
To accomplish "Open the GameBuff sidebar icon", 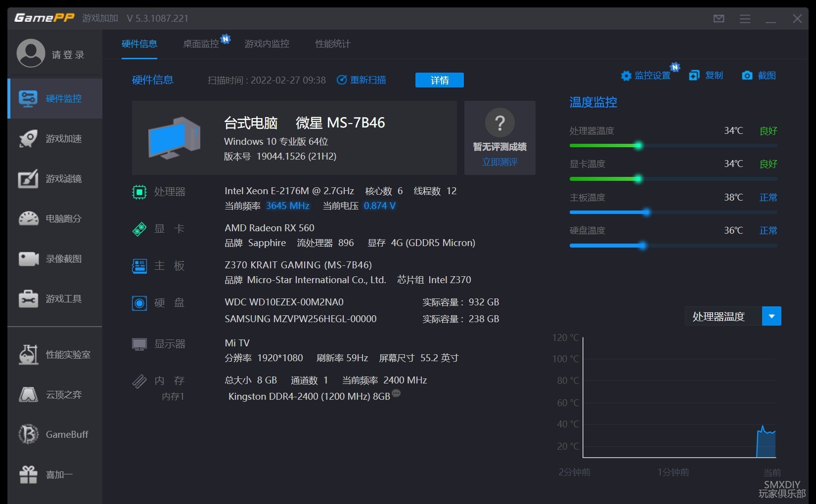I will pyautogui.click(x=28, y=434).
